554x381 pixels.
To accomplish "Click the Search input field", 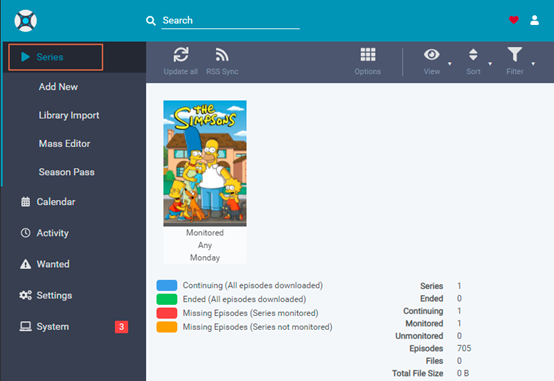I will coord(230,20).
